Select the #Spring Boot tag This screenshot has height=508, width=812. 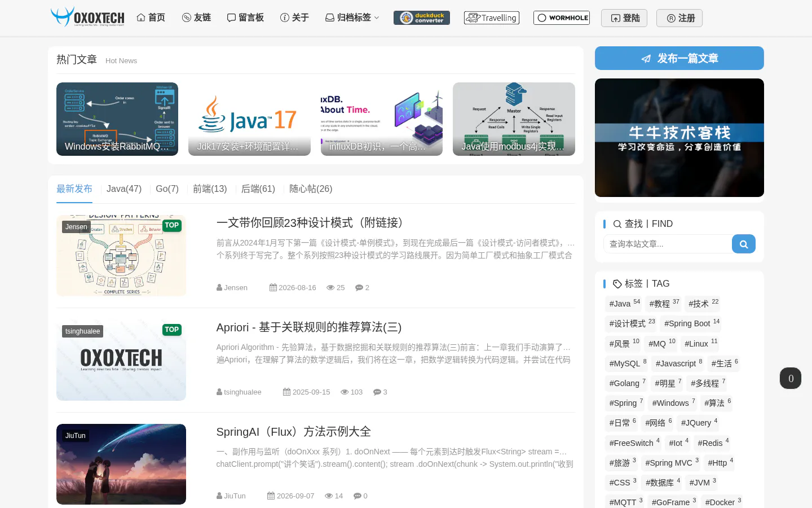[691, 323]
